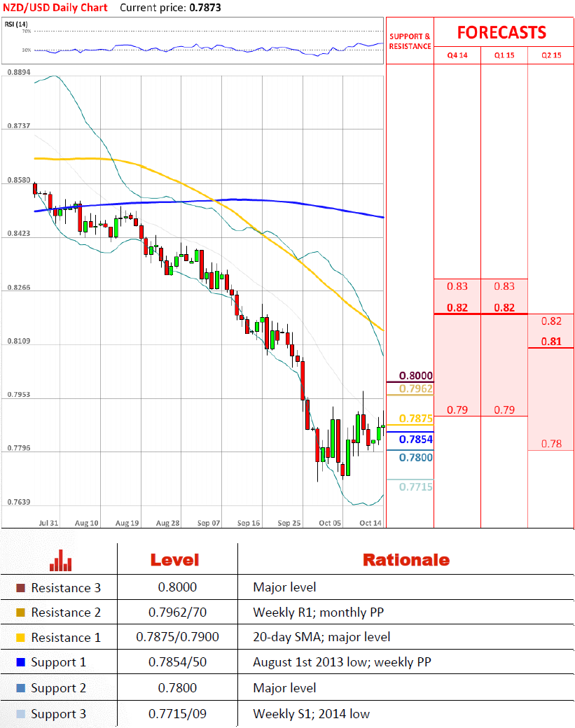Click the 0.7715 level label beside chart
This screenshot has height=728, width=575.
416,486
